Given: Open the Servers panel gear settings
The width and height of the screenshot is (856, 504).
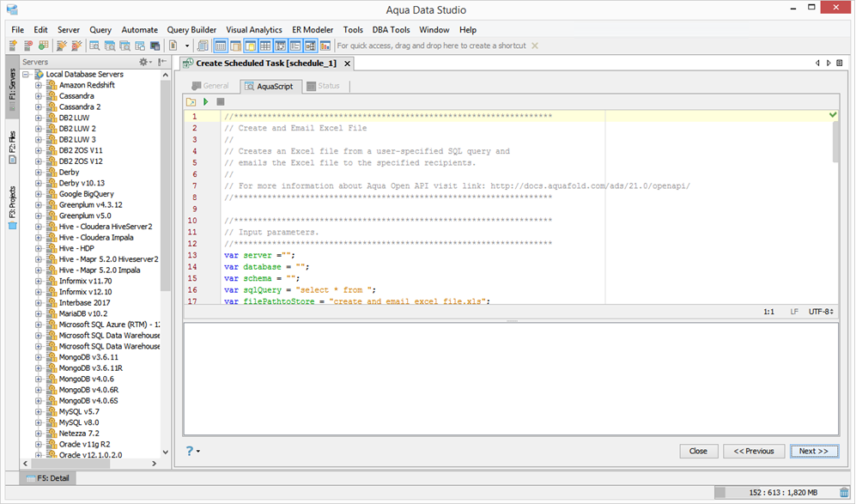Looking at the screenshot, I should [x=144, y=62].
